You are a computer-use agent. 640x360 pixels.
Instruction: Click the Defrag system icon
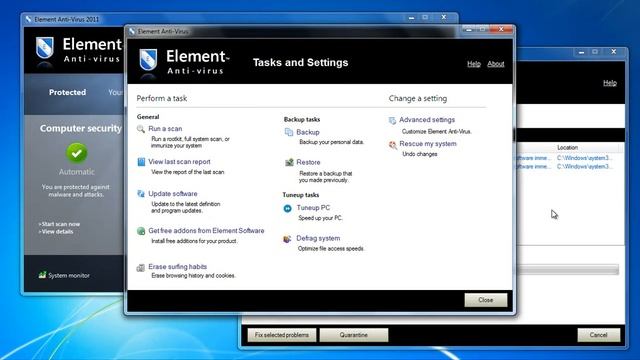click(287, 239)
